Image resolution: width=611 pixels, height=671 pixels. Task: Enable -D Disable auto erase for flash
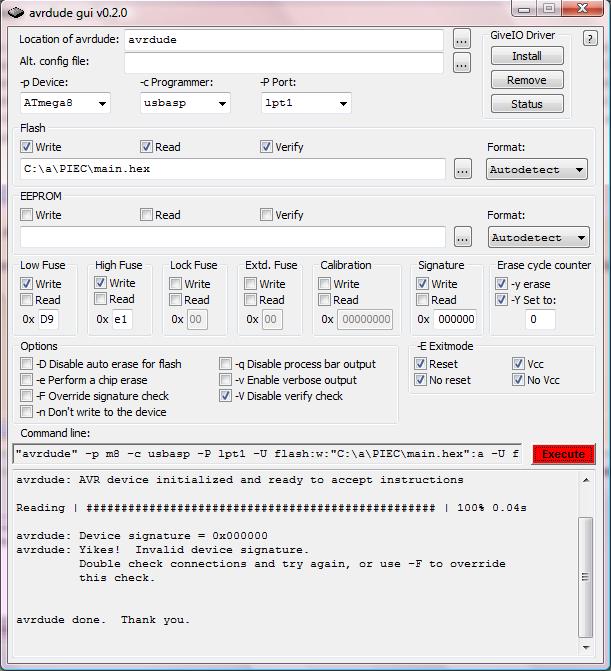click(26, 364)
